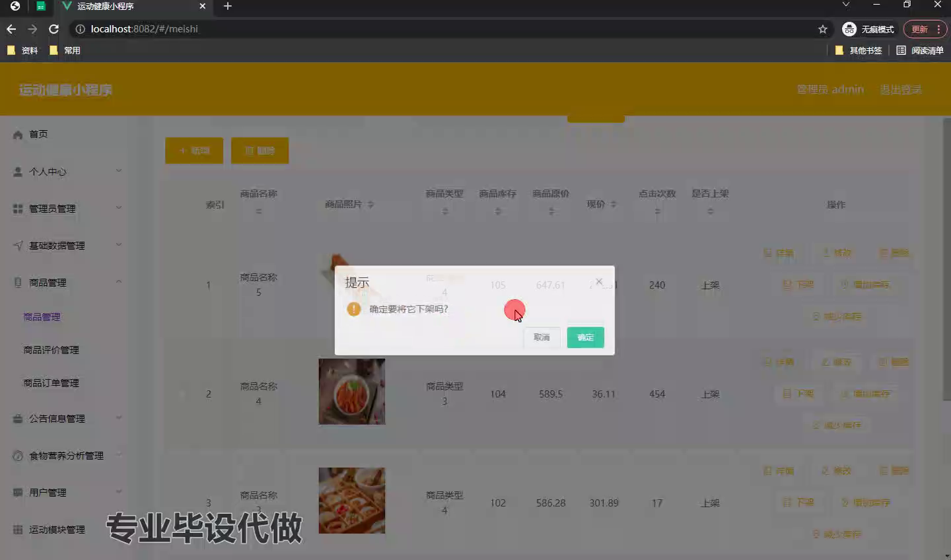The height and width of the screenshot is (560, 951).
Task: Go back with the browser back arrow
Action: pos(11,29)
